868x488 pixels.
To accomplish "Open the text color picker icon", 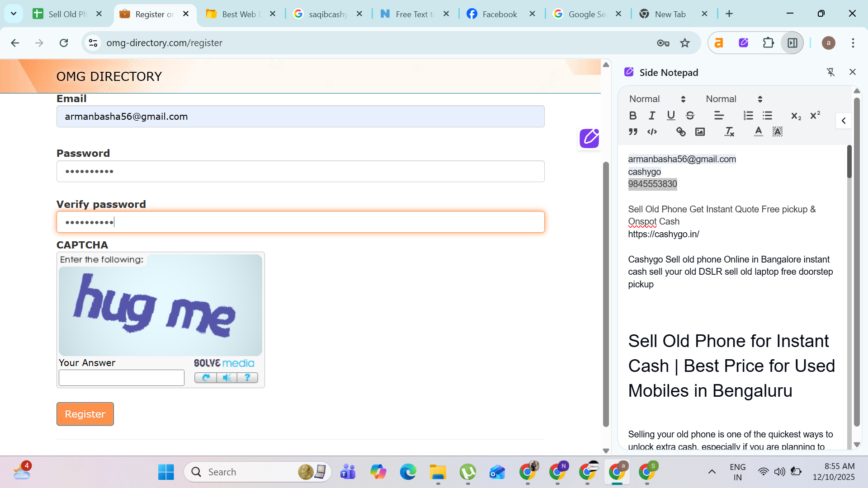I will pos(758,132).
